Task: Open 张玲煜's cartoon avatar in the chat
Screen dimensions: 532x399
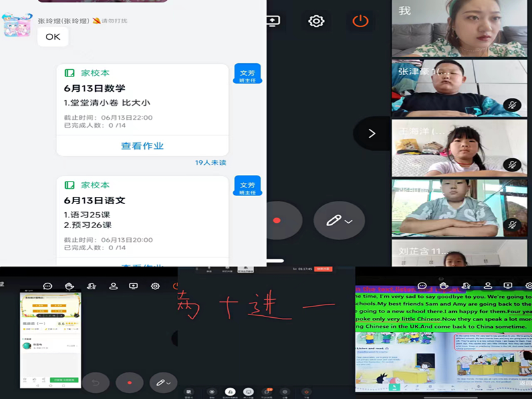Action: click(17, 25)
